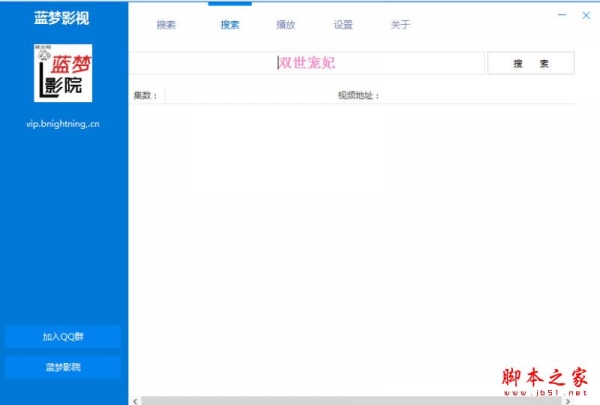This screenshot has width=600, height=405.
Task: Click the horizontal scrollbar track
Action: [x=350, y=400]
